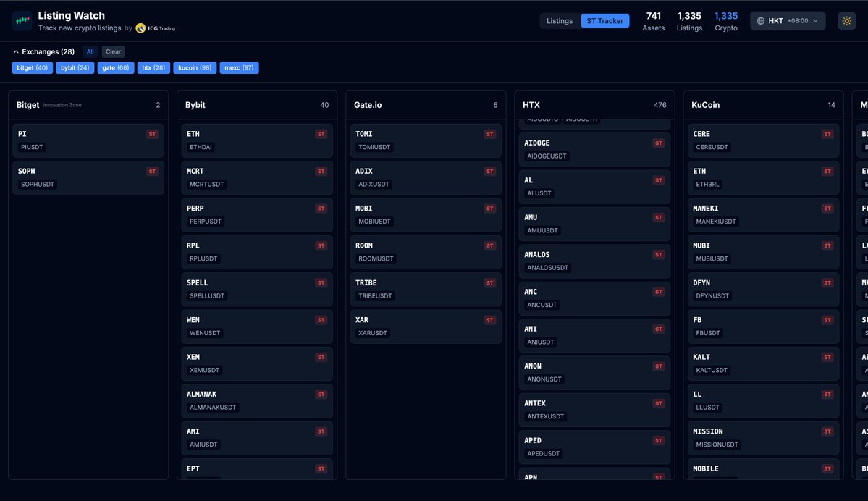Click the 1,335 Listings counter
The width and height of the screenshot is (868, 501).
(x=689, y=21)
